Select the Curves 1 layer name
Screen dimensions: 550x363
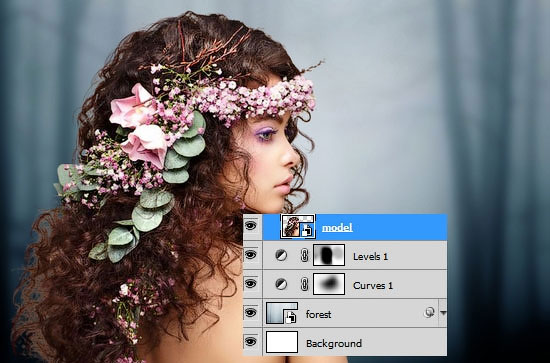(x=373, y=285)
